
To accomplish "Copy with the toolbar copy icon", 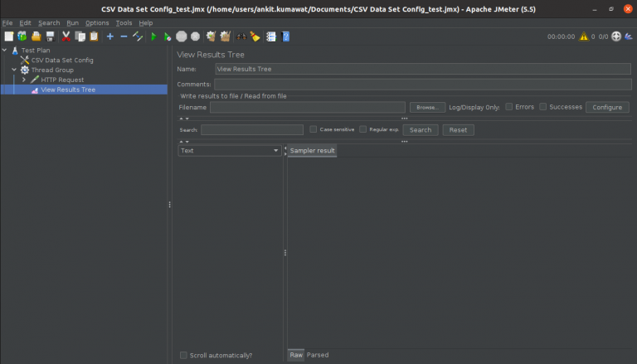I will coord(80,36).
